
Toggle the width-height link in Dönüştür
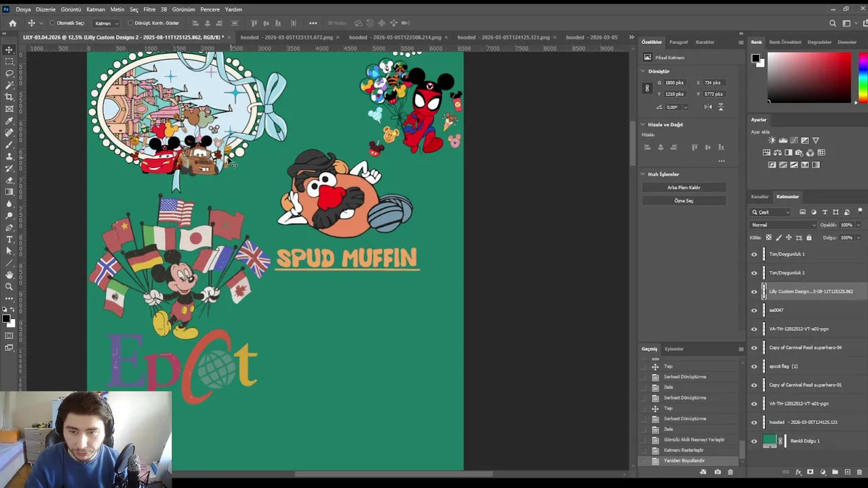coord(647,88)
